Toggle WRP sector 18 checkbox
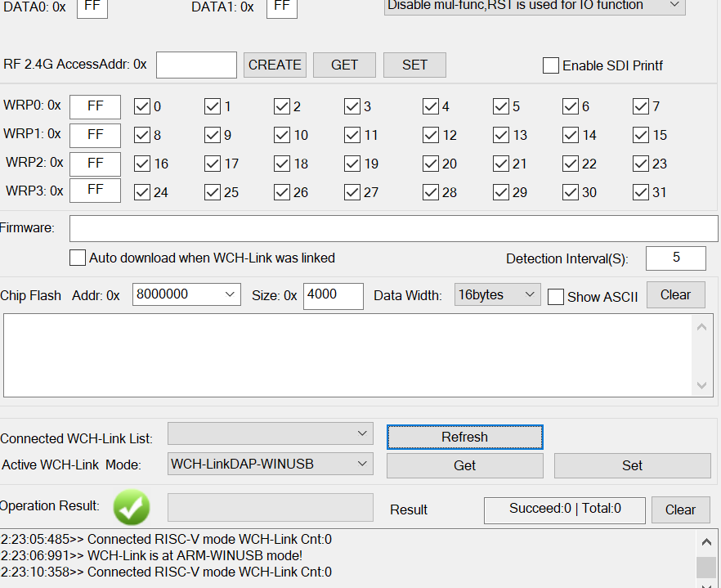This screenshot has height=588, width=721. (x=281, y=164)
